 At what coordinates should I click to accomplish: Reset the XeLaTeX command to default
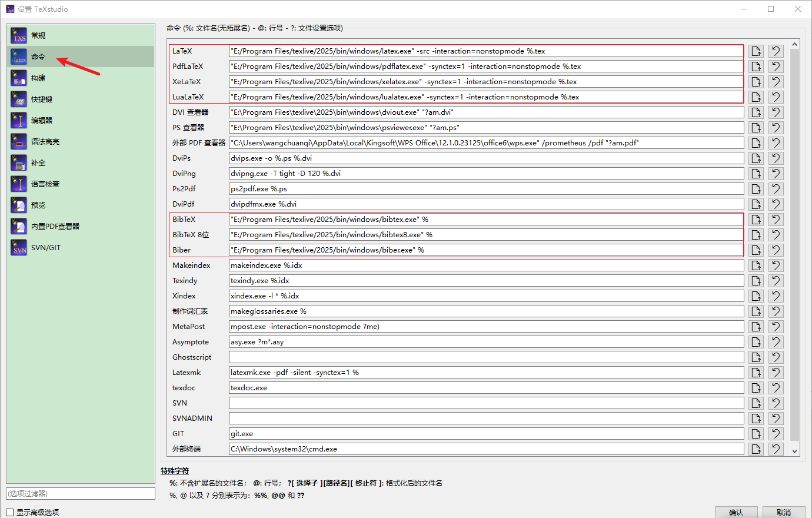coord(776,82)
